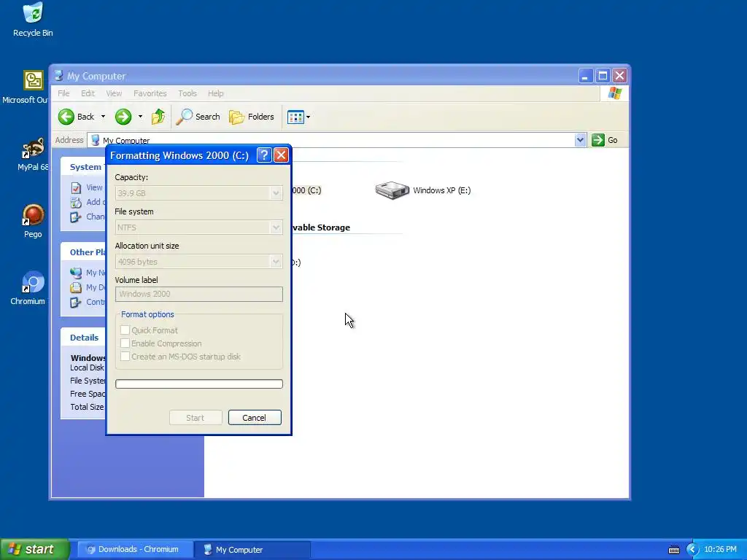Image resolution: width=747 pixels, height=560 pixels.
Task: Open the Allocation unit size dropdown
Action: pos(275,262)
